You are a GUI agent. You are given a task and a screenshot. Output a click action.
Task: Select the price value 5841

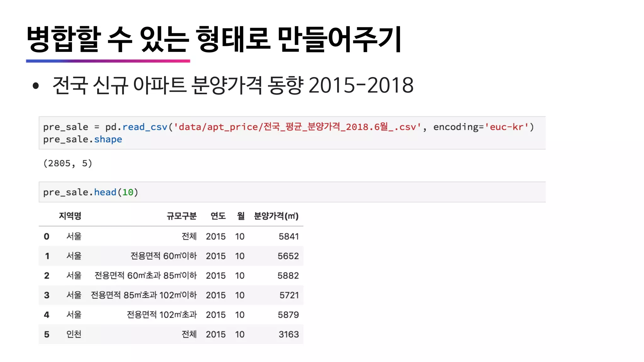pyautogui.click(x=289, y=236)
